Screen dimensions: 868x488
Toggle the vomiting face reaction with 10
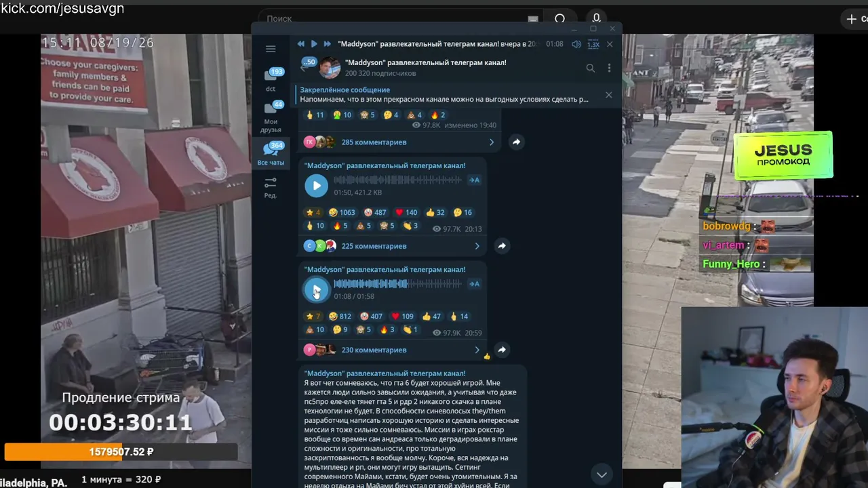point(342,115)
